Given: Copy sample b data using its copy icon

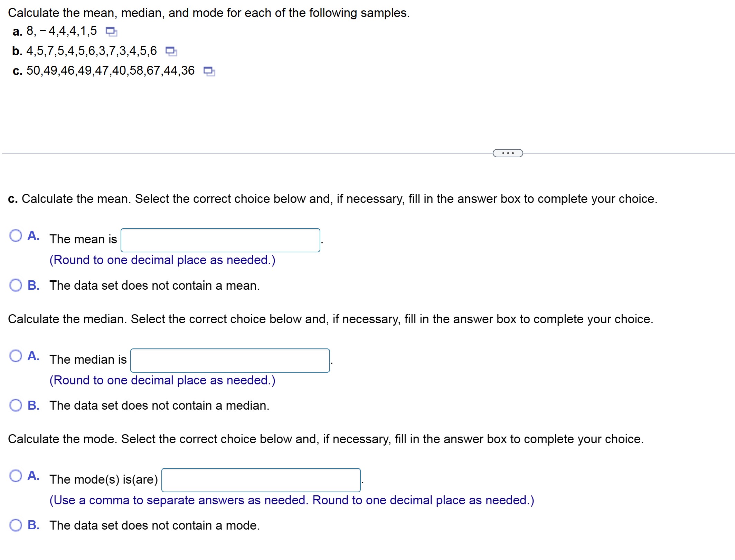Looking at the screenshot, I should coord(171,51).
